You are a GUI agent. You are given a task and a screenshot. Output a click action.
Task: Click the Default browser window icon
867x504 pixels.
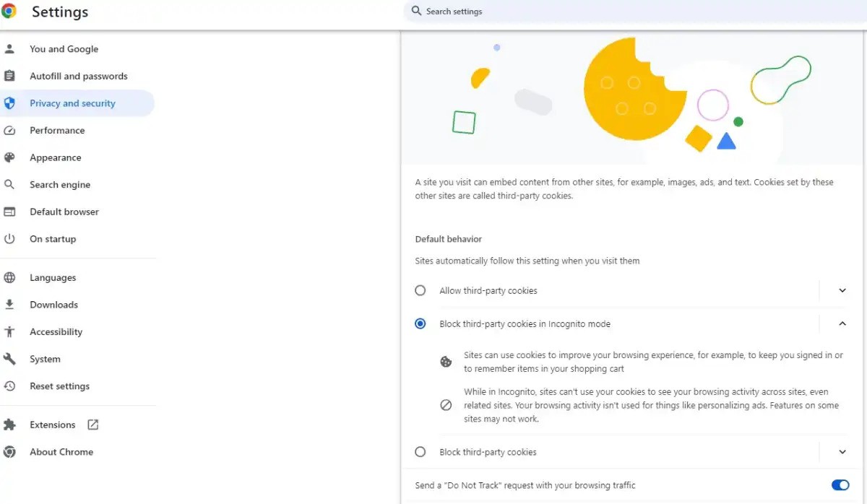(x=9, y=212)
